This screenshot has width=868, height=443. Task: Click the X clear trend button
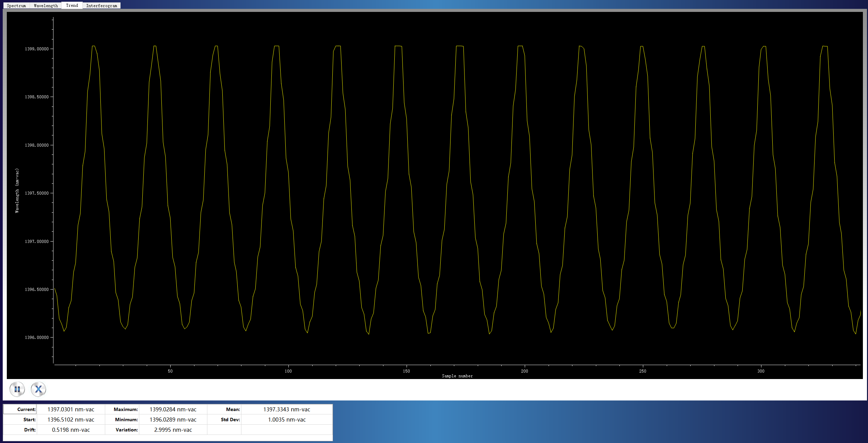(38, 389)
